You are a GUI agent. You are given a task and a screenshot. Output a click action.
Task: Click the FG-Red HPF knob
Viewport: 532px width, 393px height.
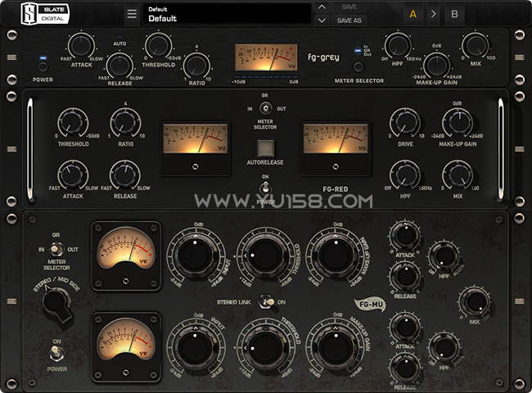[x=405, y=175]
